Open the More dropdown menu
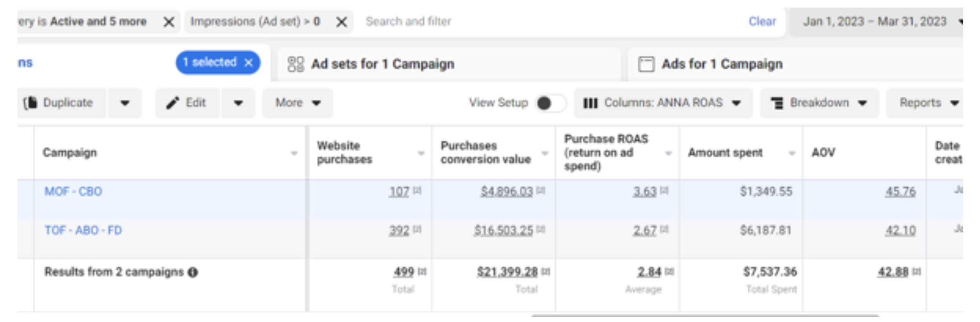This screenshot has width=980, height=322. [x=298, y=103]
